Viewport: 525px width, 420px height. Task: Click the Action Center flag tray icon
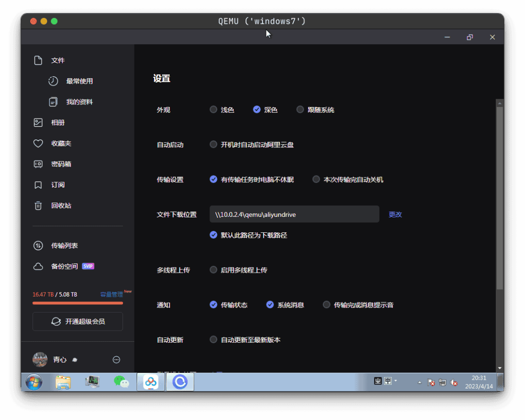click(431, 383)
